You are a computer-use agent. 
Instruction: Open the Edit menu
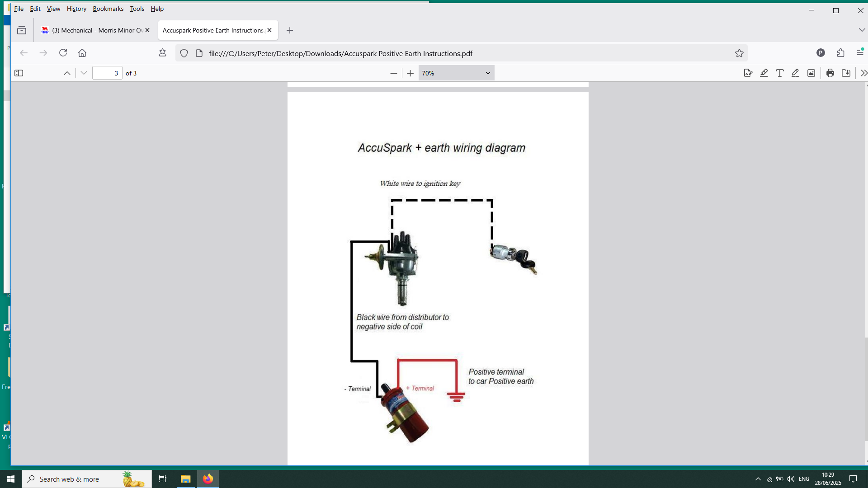(x=35, y=9)
